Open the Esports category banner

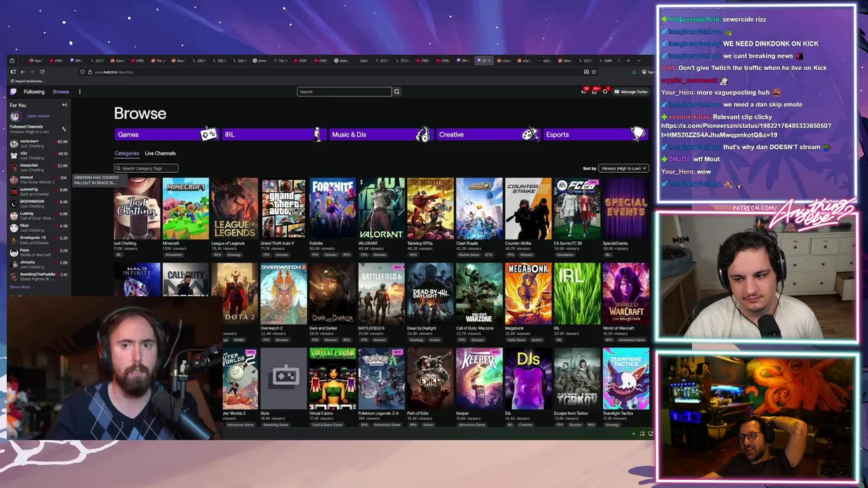point(595,134)
